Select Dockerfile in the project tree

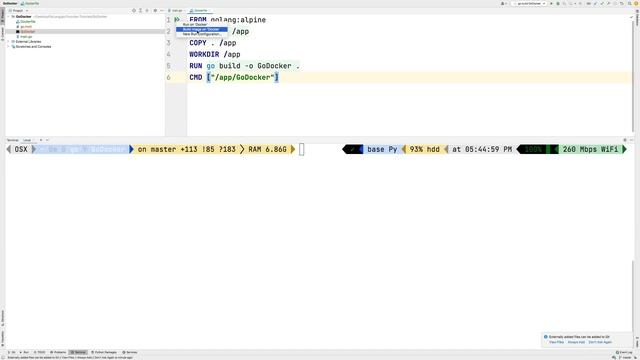(26, 22)
